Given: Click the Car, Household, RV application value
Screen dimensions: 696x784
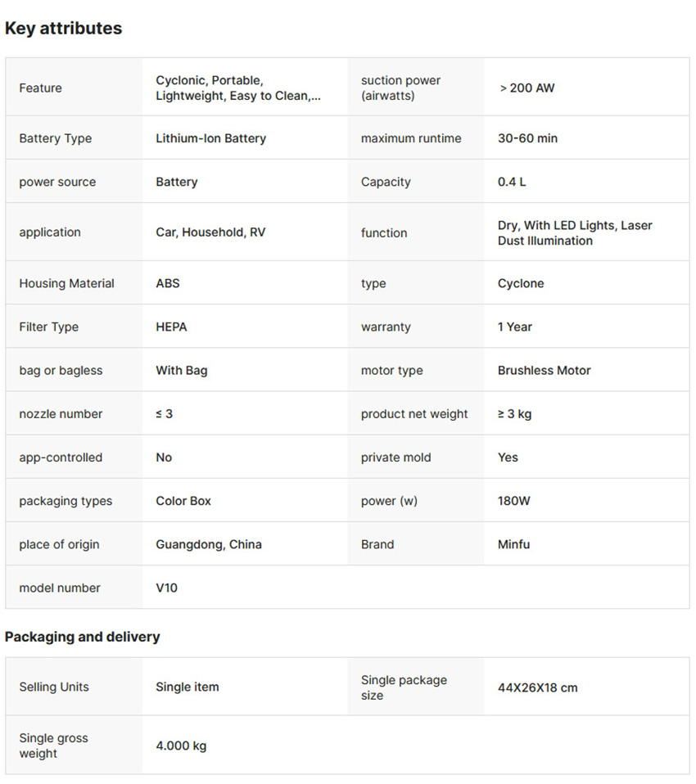Looking at the screenshot, I should click(210, 232).
